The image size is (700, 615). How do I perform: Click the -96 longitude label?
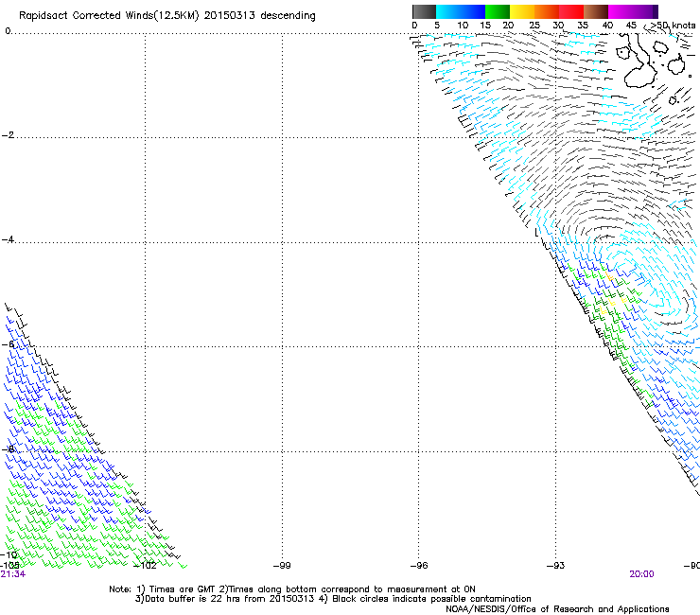tap(419, 566)
